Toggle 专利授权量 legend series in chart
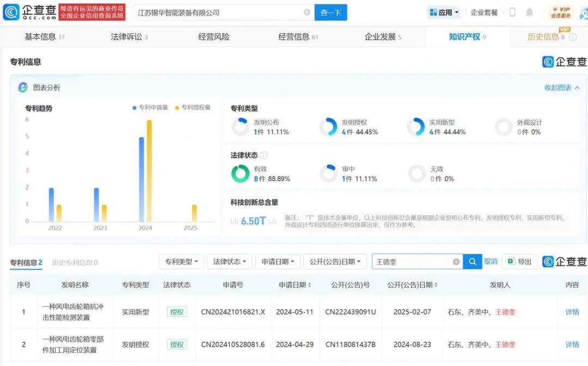The image size is (588, 366). 193,108
